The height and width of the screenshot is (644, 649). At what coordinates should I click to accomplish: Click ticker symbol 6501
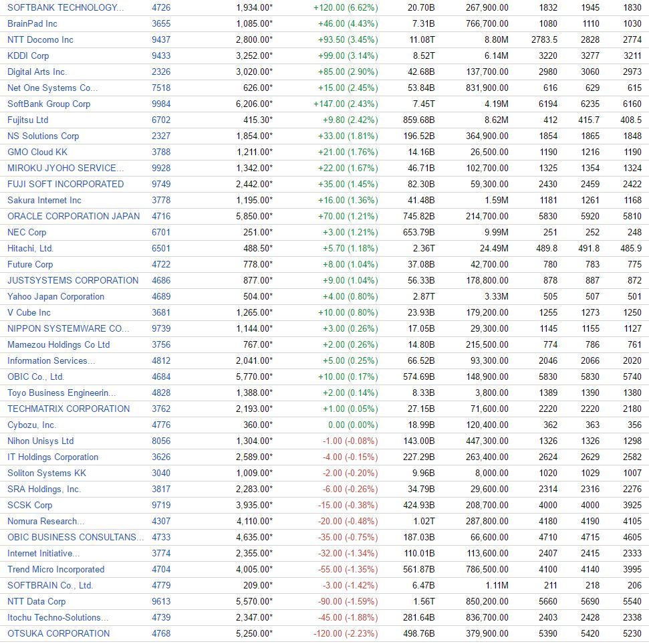(161, 249)
